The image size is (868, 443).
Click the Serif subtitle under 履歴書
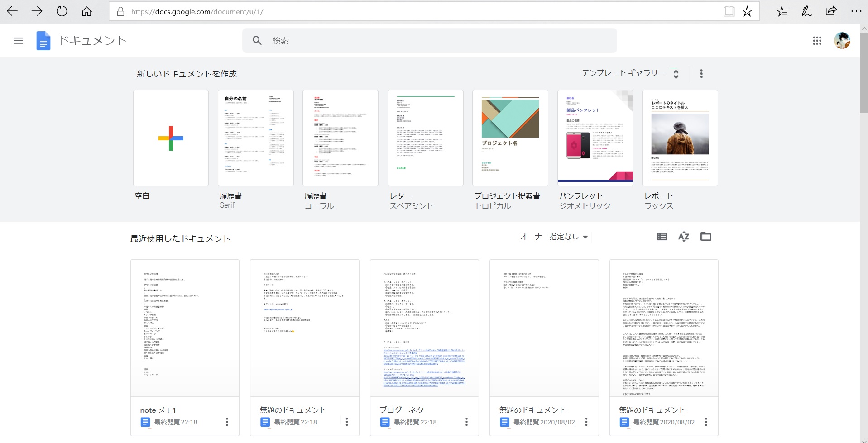tap(227, 205)
